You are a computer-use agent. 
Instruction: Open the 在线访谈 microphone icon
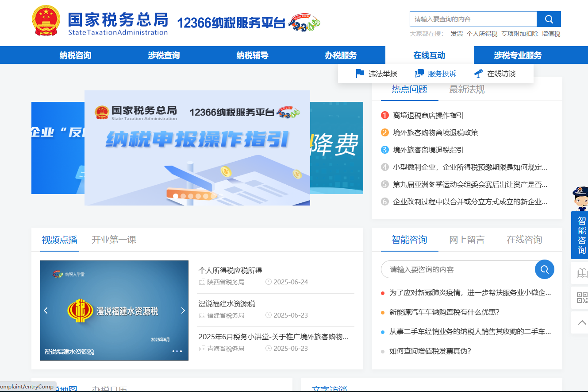click(479, 74)
